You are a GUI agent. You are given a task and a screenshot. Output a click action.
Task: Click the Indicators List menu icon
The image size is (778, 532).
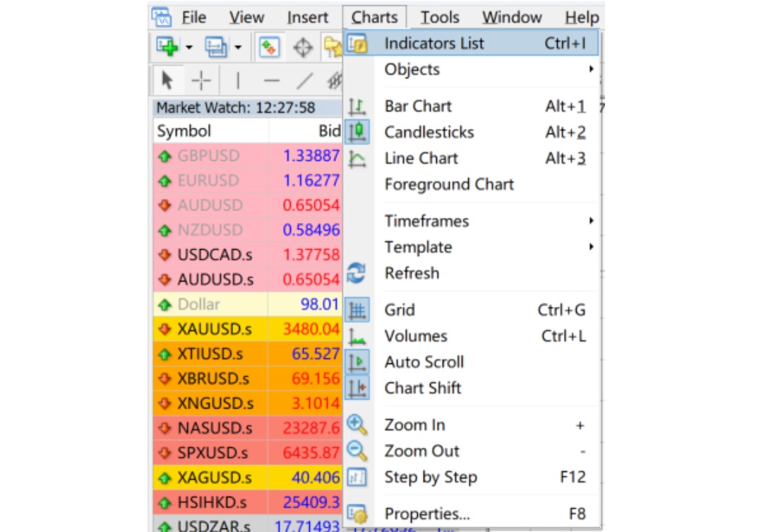357,44
